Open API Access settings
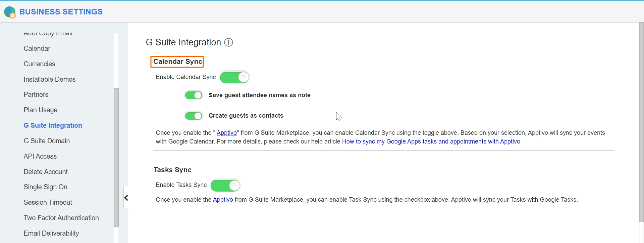 click(x=40, y=156)
